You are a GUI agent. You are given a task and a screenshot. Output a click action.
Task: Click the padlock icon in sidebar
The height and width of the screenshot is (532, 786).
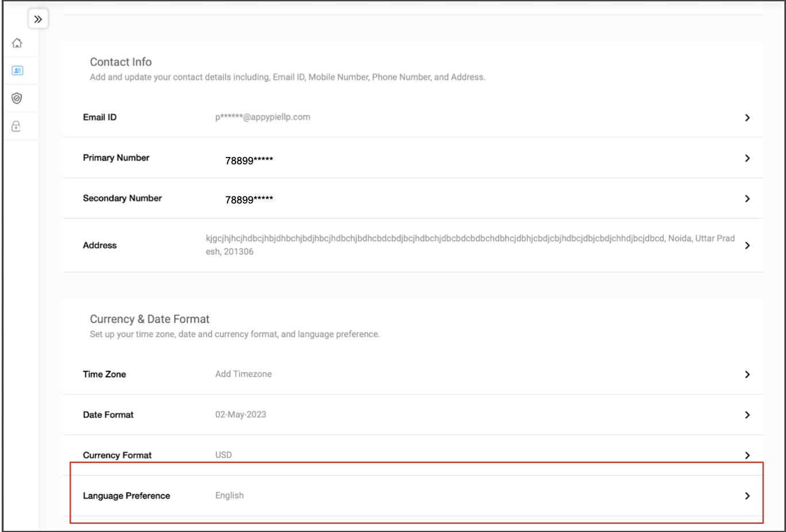pyautogui.click(x=17, y=126)
